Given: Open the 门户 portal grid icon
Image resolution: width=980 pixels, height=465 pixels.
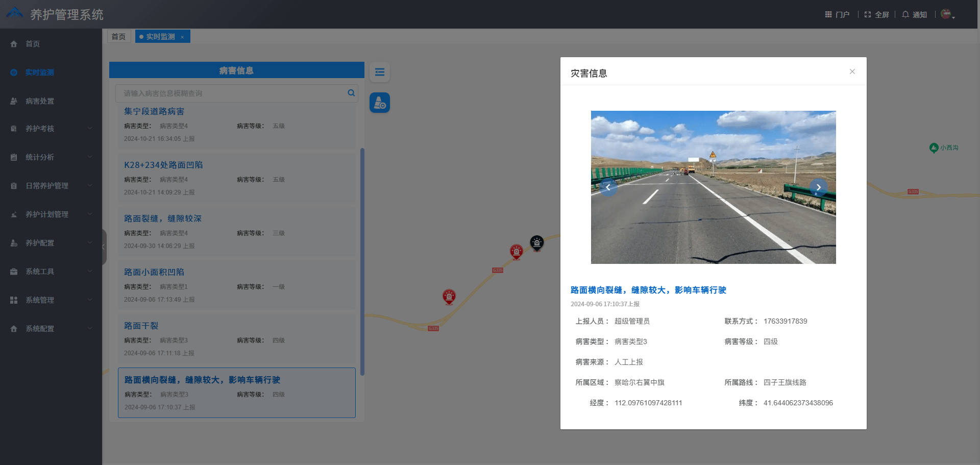Looking at the screenshot, I should (x=828, y=14).
